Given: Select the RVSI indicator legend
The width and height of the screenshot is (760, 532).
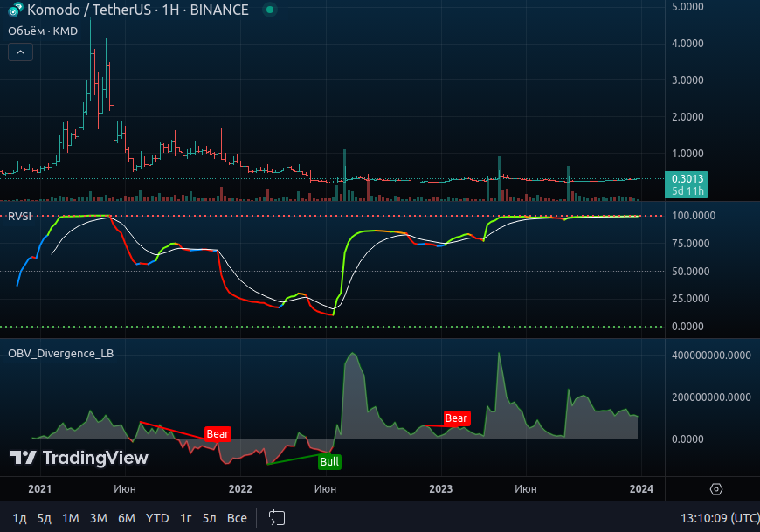Looking at the screenshot, I should click(x=19, y=216).
